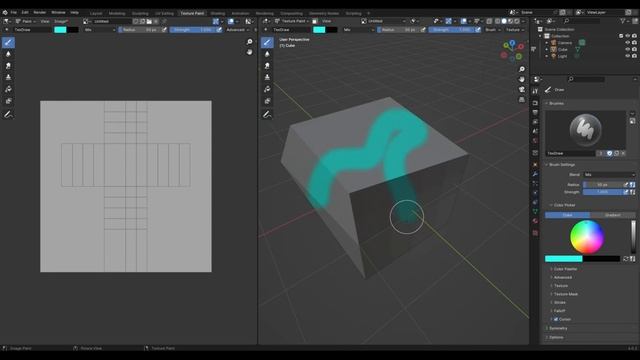Viewport: 640px width, 360px height.
Task: Select the Color button in Color Picker
Action: (x=567, y=215)
